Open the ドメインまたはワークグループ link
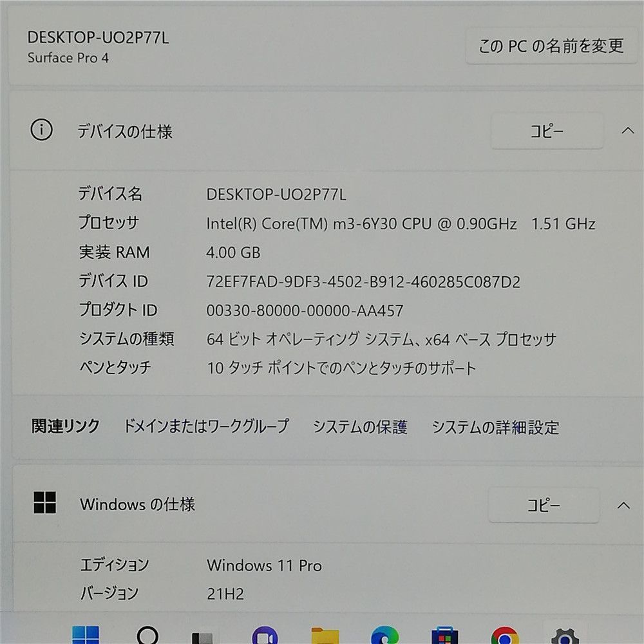This screenshot has height=644, width=644. (206, 426)
